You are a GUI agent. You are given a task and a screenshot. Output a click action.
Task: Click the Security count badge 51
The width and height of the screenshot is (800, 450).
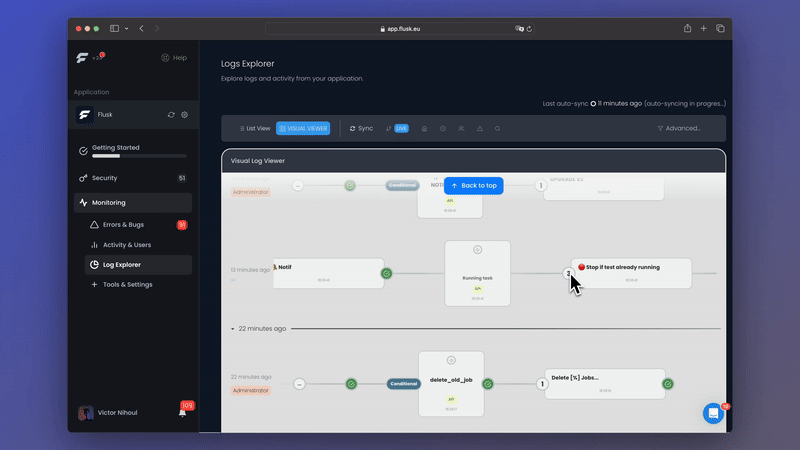coord(182,178)
